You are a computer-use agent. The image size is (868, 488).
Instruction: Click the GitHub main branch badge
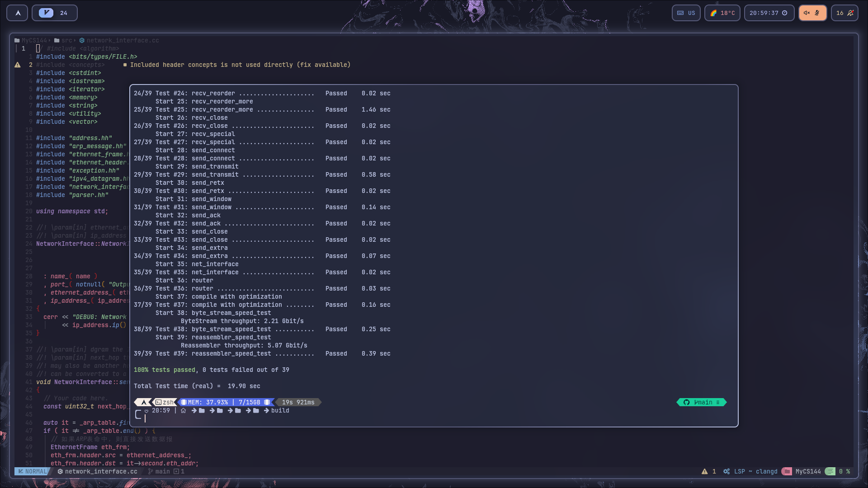click(701, 403)
